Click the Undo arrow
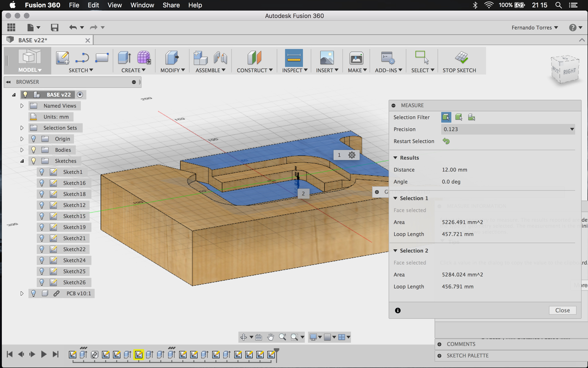 click(73, 28)
